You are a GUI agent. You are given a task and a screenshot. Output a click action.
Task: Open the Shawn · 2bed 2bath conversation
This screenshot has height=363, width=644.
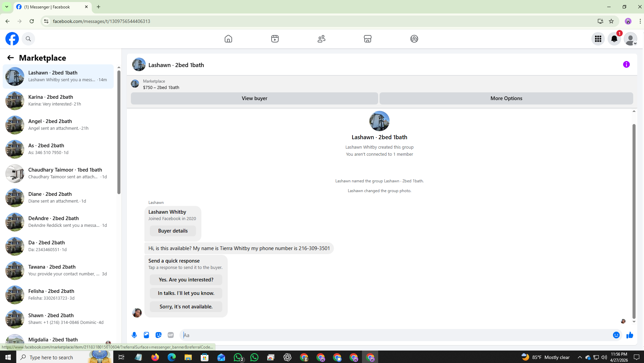pos(58,319)
